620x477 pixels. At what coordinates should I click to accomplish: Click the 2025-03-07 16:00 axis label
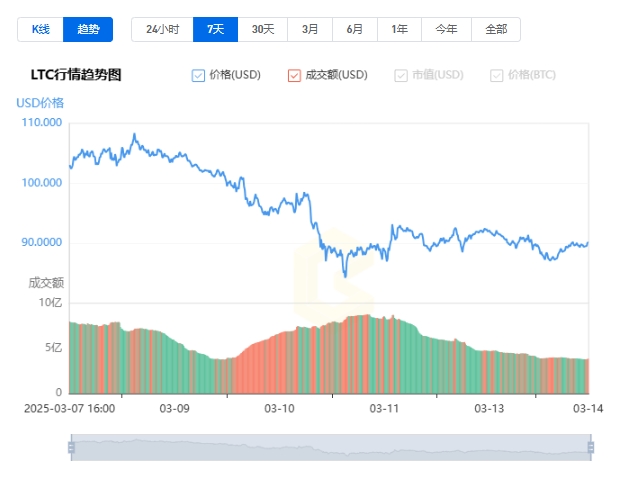tap(70, 408)
